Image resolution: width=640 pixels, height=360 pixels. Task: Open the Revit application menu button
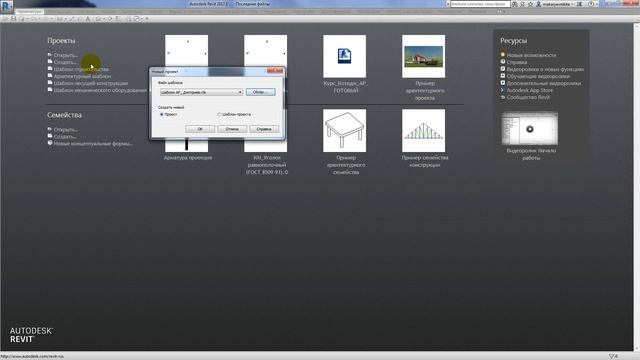pyautogui.click(x=7, y=6)
